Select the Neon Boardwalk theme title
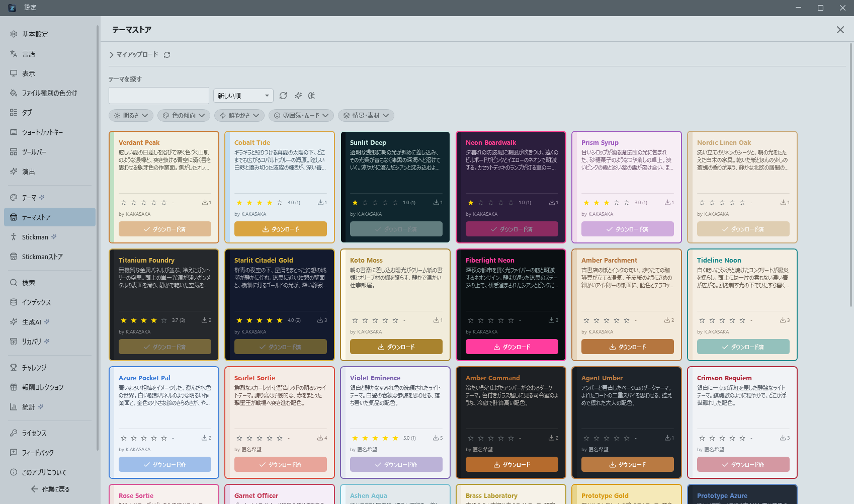This screenshot has height=504, width=854. (x=491, y=142)
